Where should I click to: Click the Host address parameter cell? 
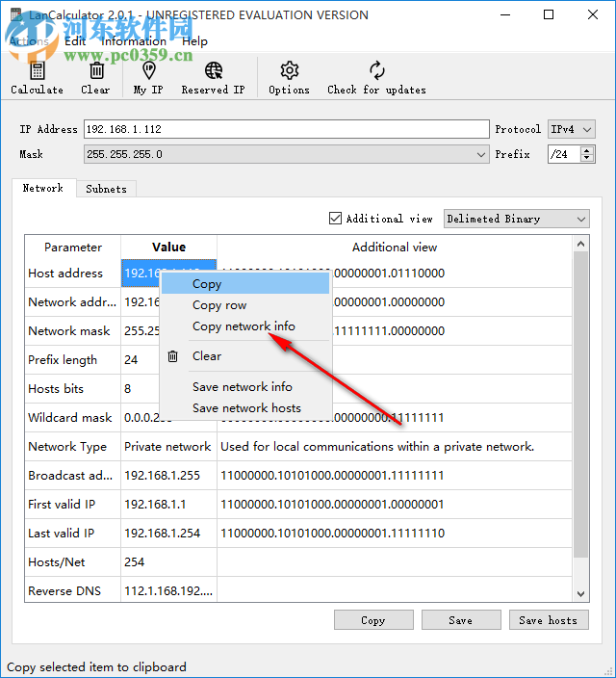(x=72, y=274)
